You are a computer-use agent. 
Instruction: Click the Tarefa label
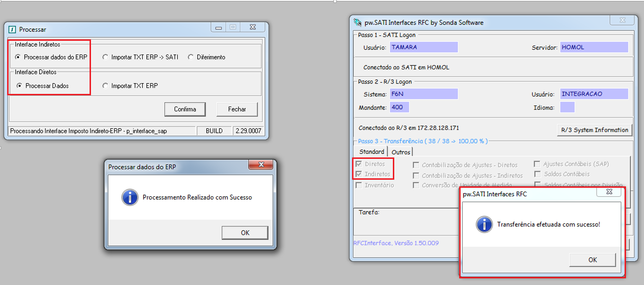click(369, 212)
